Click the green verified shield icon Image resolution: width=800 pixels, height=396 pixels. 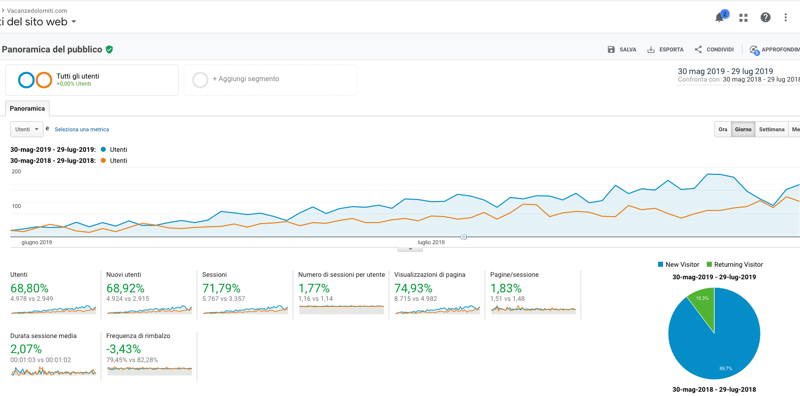pos(109,50)
